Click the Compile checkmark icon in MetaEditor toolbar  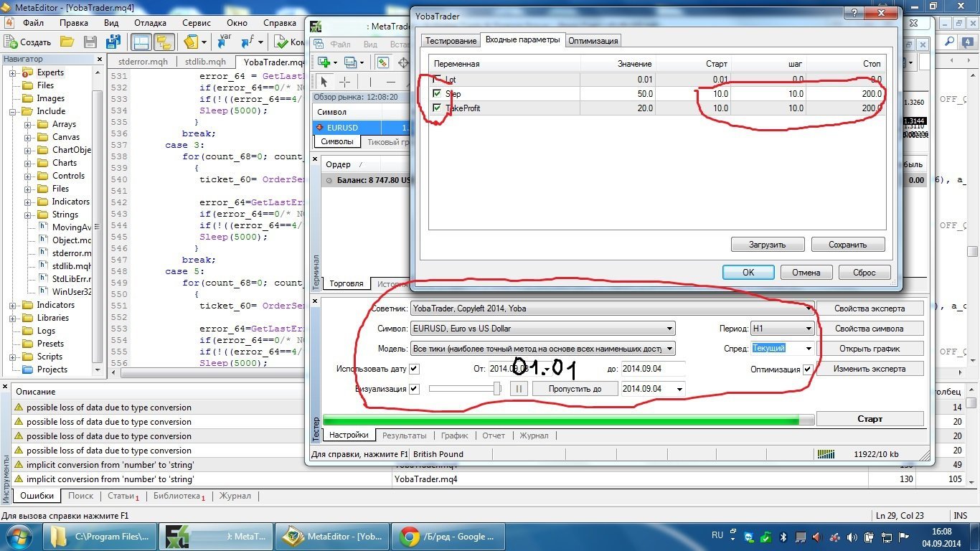pyautogui.click(x=281, y=42)
